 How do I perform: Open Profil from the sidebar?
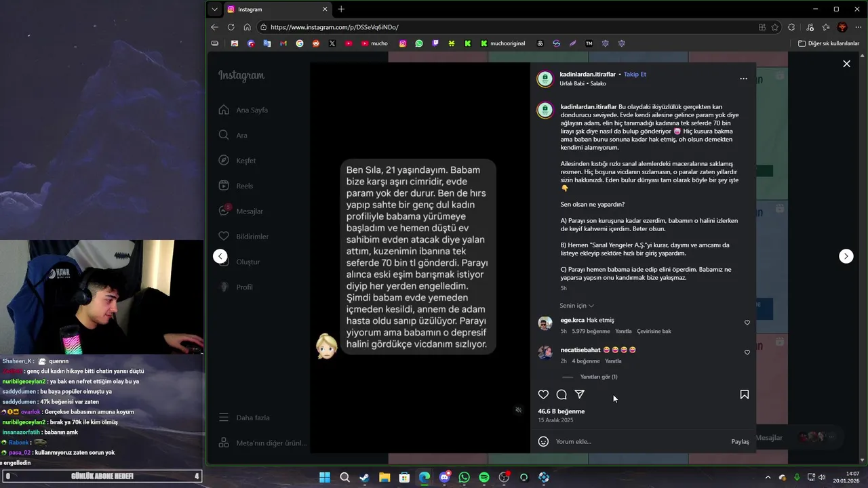[x=236, y=287]
